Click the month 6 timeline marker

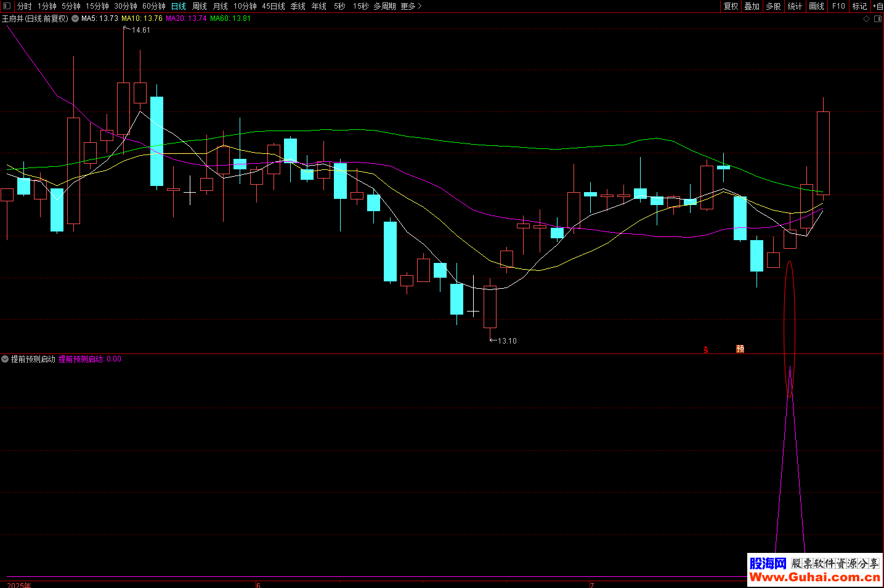[x=259, y=585]
